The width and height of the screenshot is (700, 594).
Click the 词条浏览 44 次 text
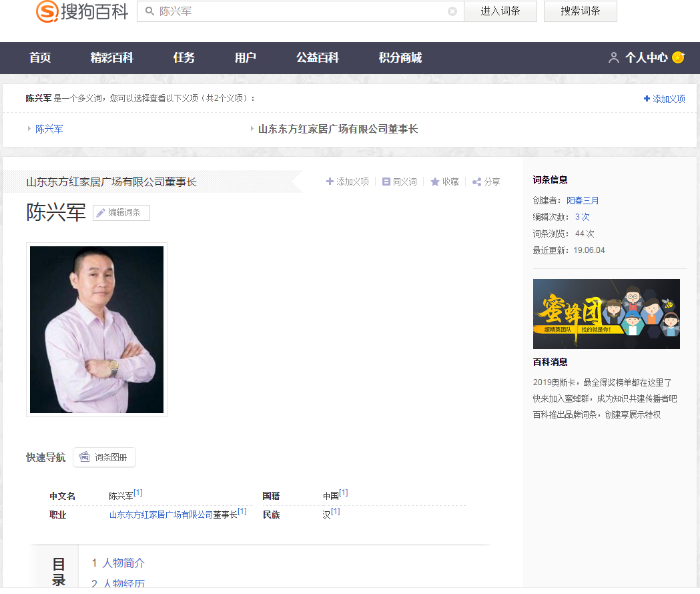563,234
